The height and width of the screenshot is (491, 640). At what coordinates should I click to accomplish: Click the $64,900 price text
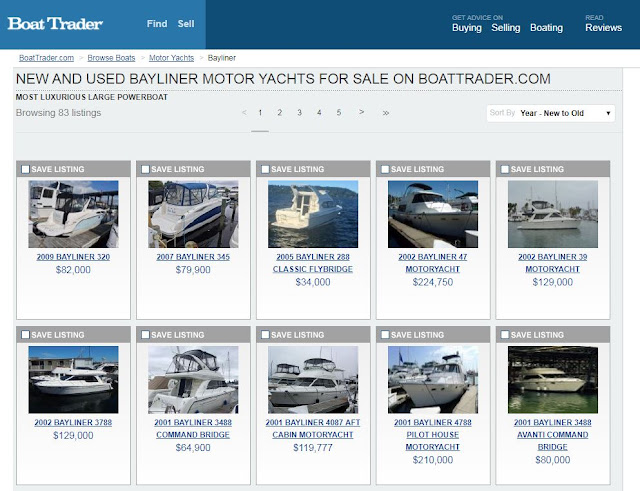(193, 448)
